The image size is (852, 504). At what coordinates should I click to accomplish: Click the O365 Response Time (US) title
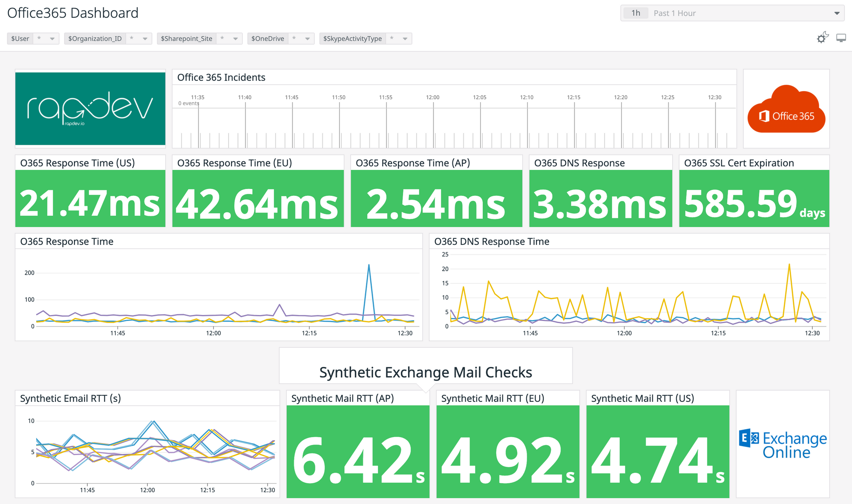(x=78, y=163)
